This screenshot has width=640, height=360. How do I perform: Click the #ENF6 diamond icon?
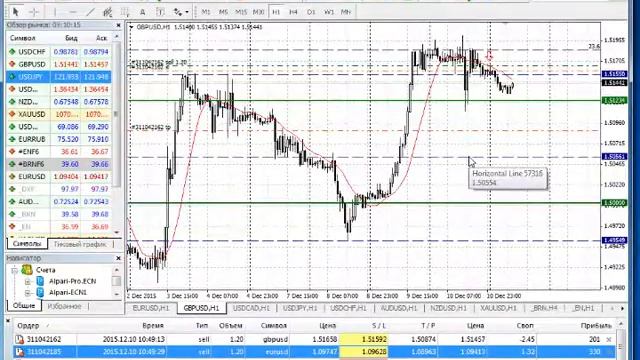(x=12, y=152)
